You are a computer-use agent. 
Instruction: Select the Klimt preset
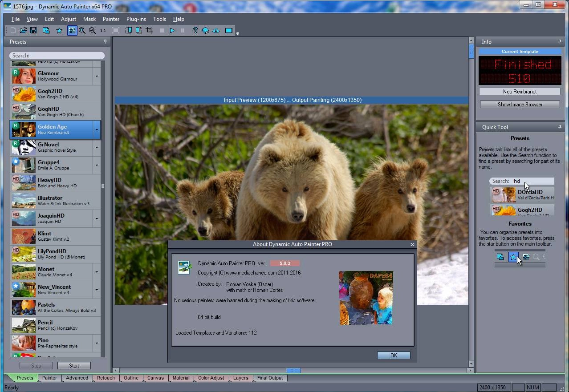56,236
